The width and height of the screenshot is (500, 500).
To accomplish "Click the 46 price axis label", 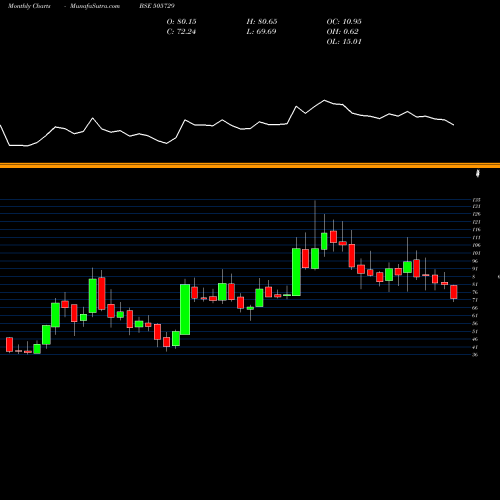I will click(475, 339).
